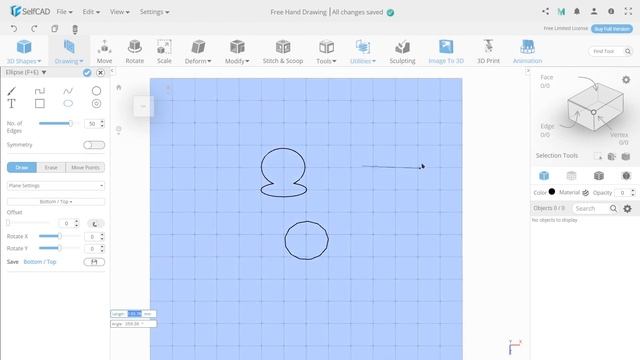The image size is (640, 360).
Task: Expand the Deform tools dropdown
Action: click(198, 51)
